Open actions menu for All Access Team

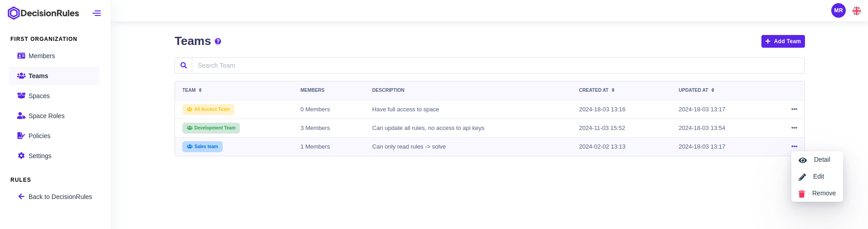click(x=794, y=109)
